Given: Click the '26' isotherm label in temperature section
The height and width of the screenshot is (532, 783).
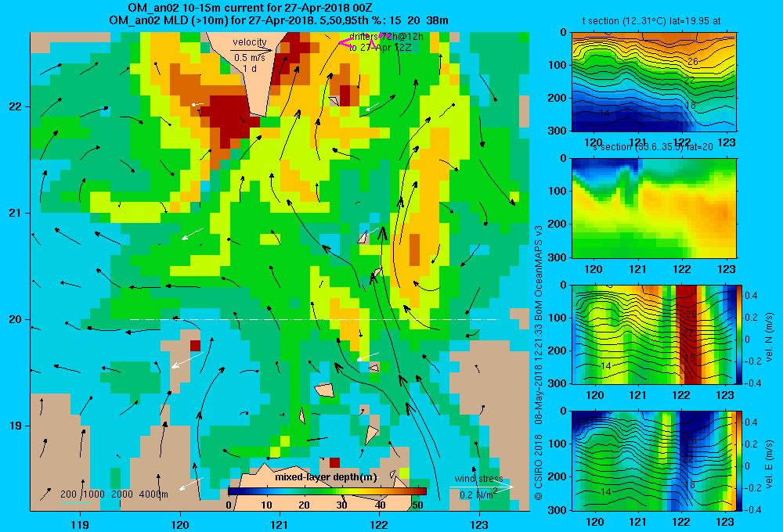Looking at the screenshot, I should (693, 61).
